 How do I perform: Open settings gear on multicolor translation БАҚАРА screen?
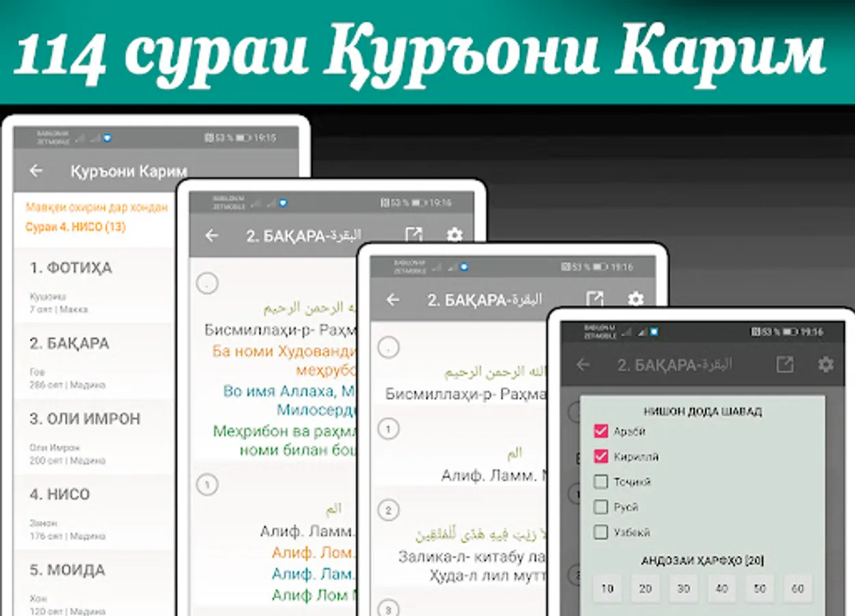click(x=455, y=235)
